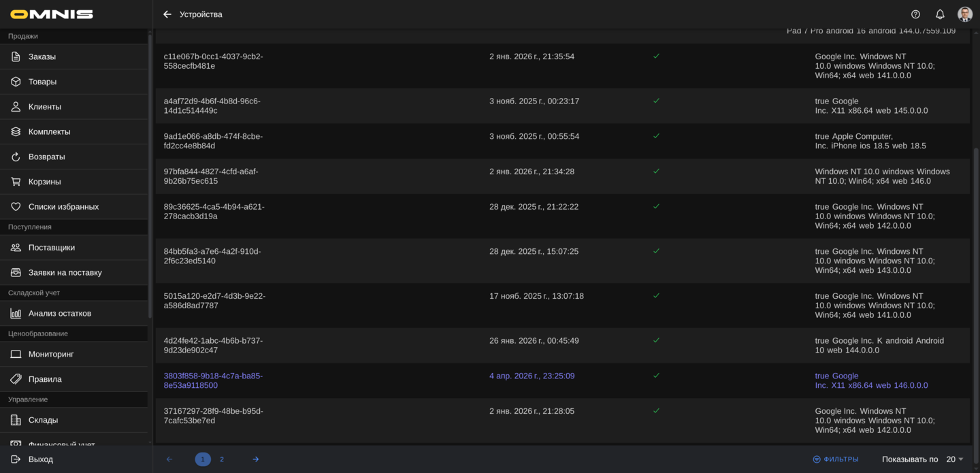The image size is (980, 473).
Task: Go to Мониторинг section
Action: point(51,354)
